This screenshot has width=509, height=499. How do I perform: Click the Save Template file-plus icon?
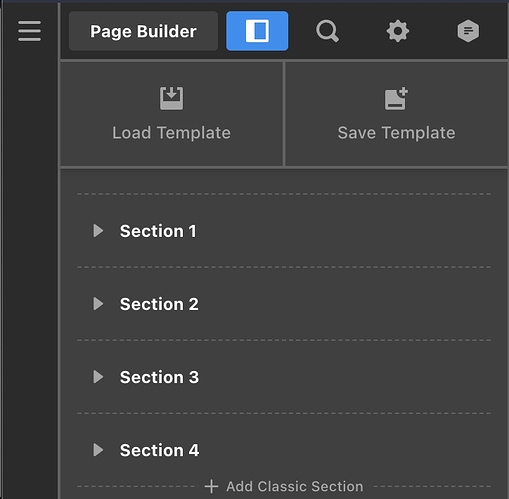pos(396,98)
